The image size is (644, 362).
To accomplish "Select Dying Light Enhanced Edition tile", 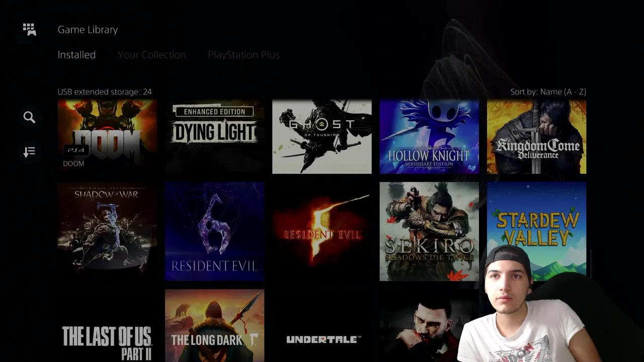I will 214,136.
